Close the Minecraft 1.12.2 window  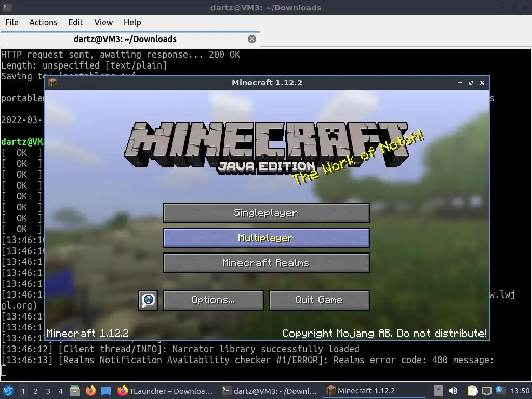tap(482, 83)
